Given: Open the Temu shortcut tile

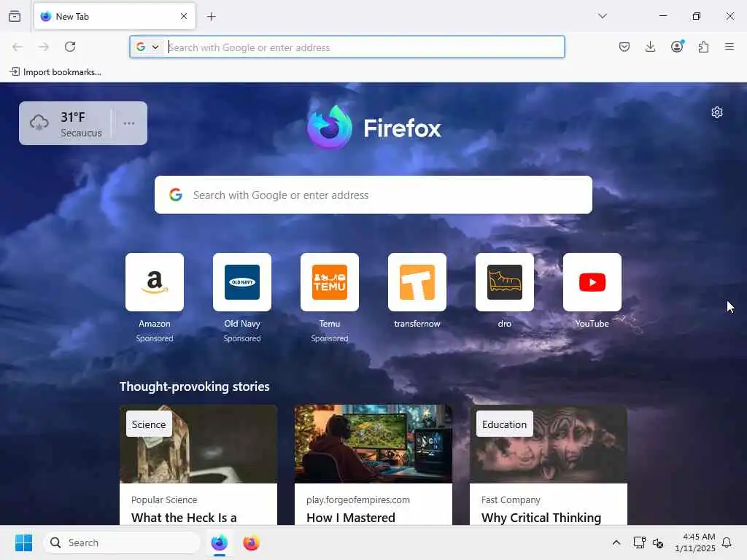Looking at the screenshot, I should tap(330, 282).
